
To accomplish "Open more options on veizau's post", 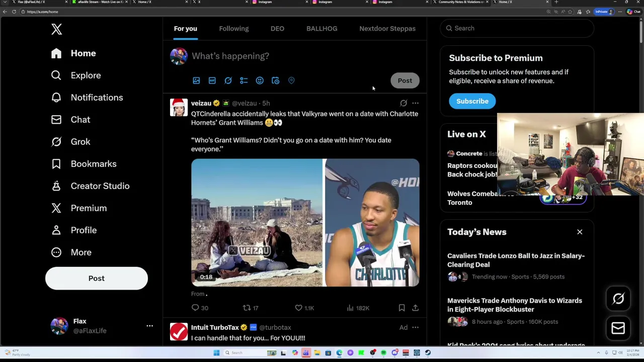I will [x=415, y=103].
